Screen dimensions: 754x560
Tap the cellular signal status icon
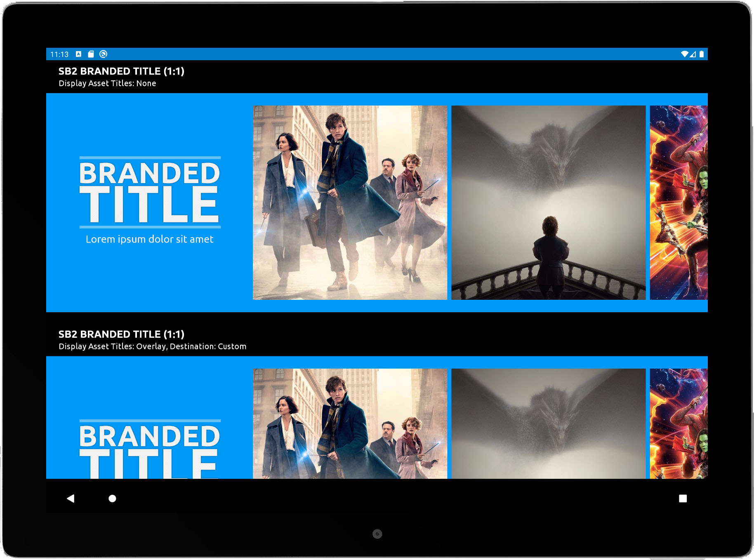tap(693, 54)
